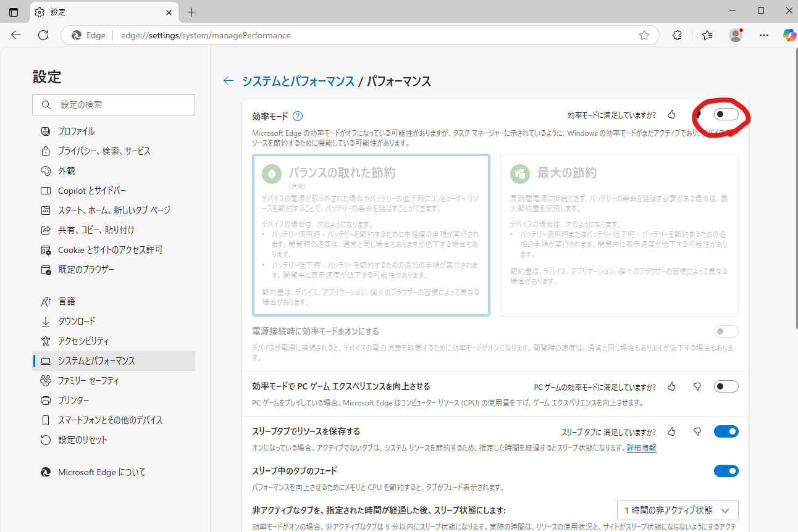This screenshot has width=798, height=532.
Task: Thumbs up for PC ゲームの効率モードに満足していますか
Action: click(x=671, y=386)
